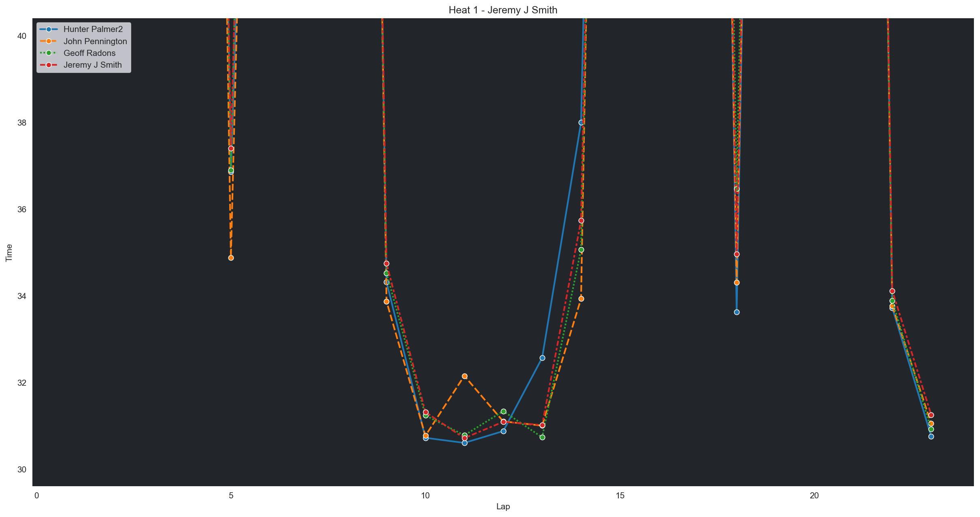Click the red Jeremy J Smith legend marker

[x=49, y=65]
